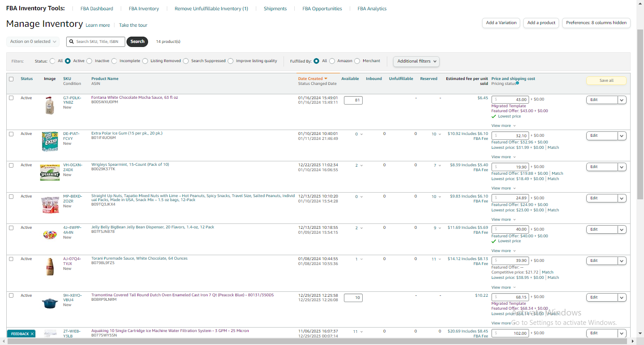Open the Straight Up Nuts product image

pos(50,204)
